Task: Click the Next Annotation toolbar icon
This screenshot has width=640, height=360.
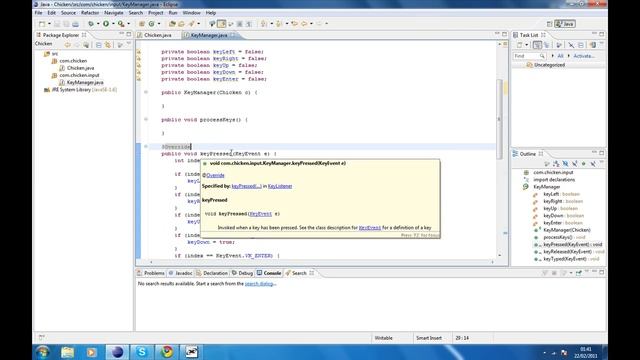Action: [x=264, y=24]
